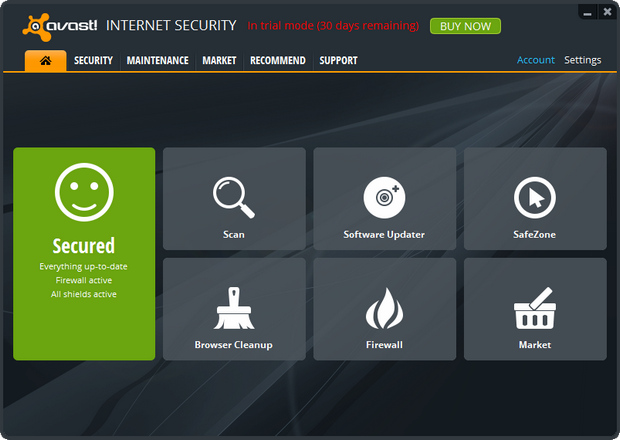Open Settings in the top right
The height and width of the screenshot is (440, 620).
[582, 60]
